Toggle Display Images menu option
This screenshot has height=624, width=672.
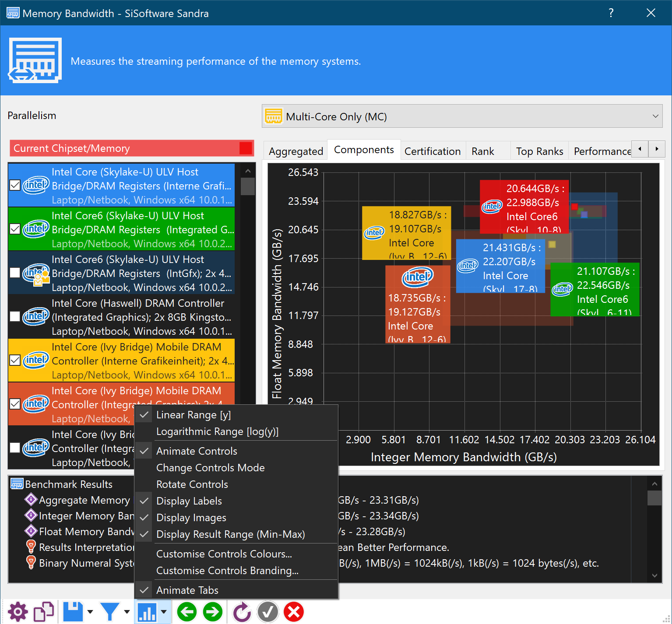pyautogui.click(x=236, y=517)
